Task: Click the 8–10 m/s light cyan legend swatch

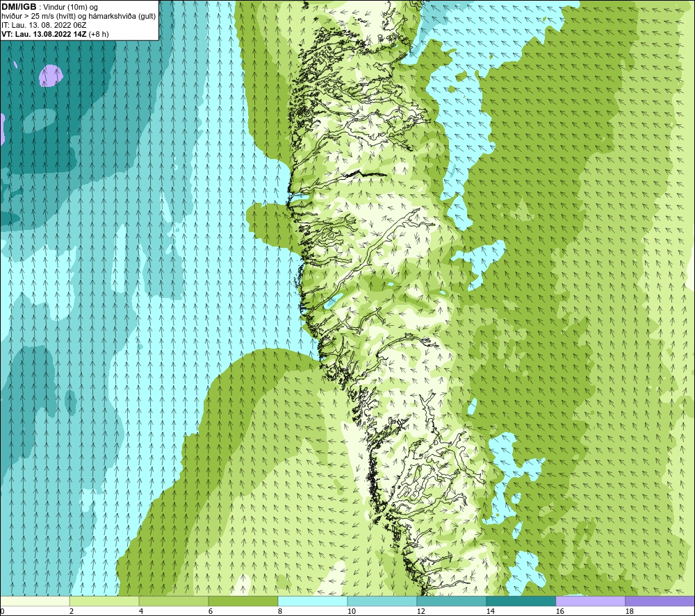Action: (x=313, y=601)
